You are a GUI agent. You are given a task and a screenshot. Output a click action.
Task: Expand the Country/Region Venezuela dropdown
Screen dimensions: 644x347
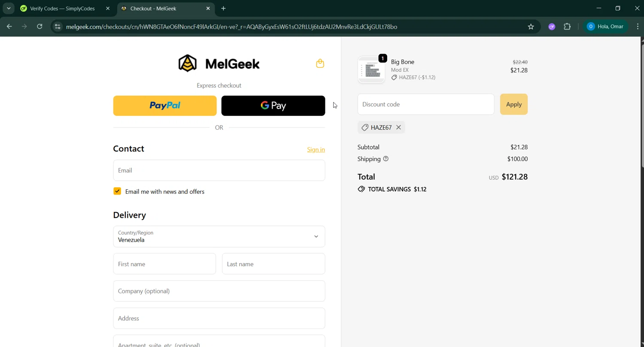(219, 237)
